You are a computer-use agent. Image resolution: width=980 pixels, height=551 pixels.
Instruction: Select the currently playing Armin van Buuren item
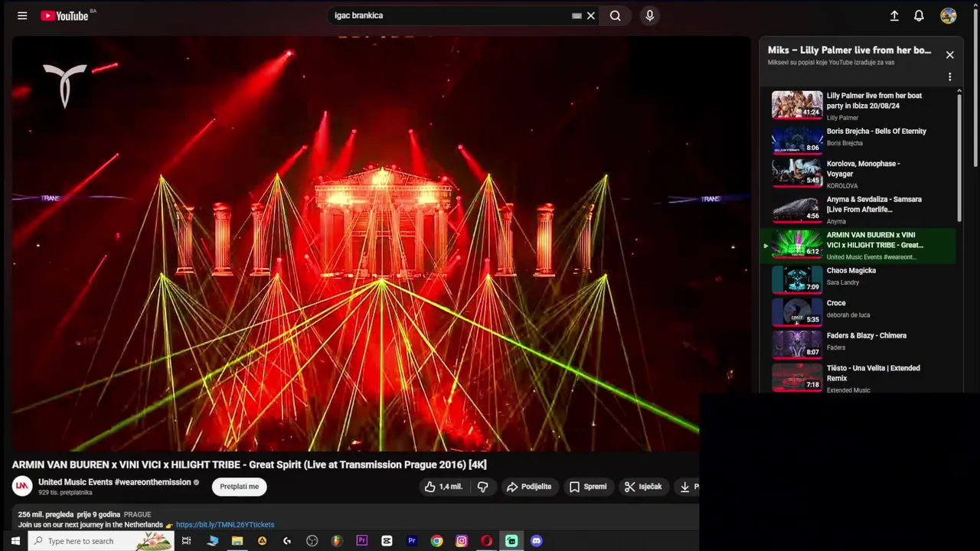pos(857,245)
